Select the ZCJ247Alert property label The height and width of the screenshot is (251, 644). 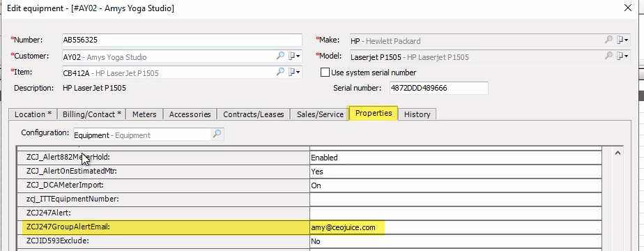(x=49, y=213)
